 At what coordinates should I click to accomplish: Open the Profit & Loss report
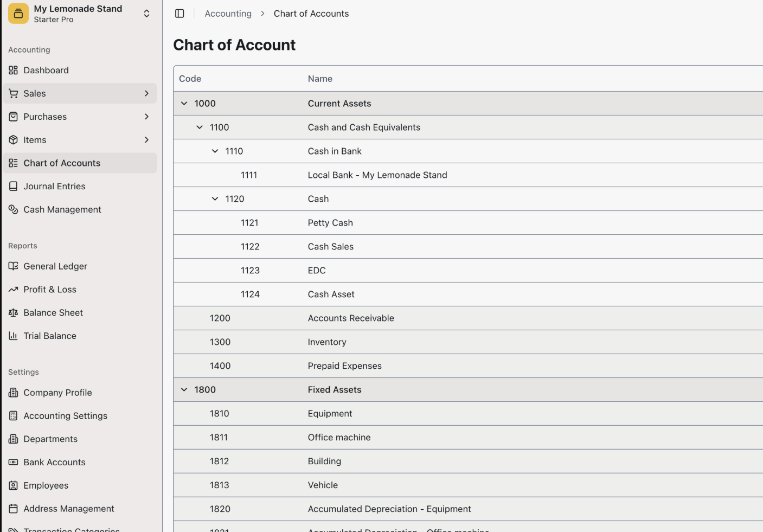tap(49, 289)
